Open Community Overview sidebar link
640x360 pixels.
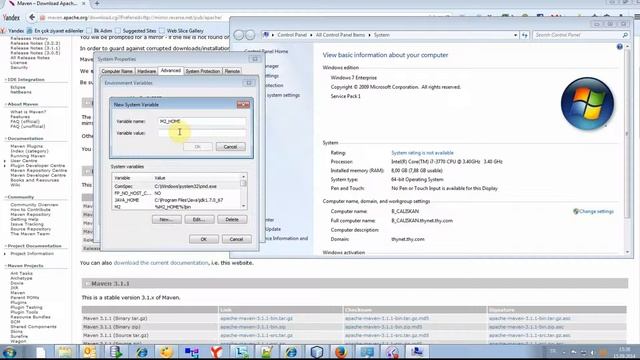tap(34, 205)
